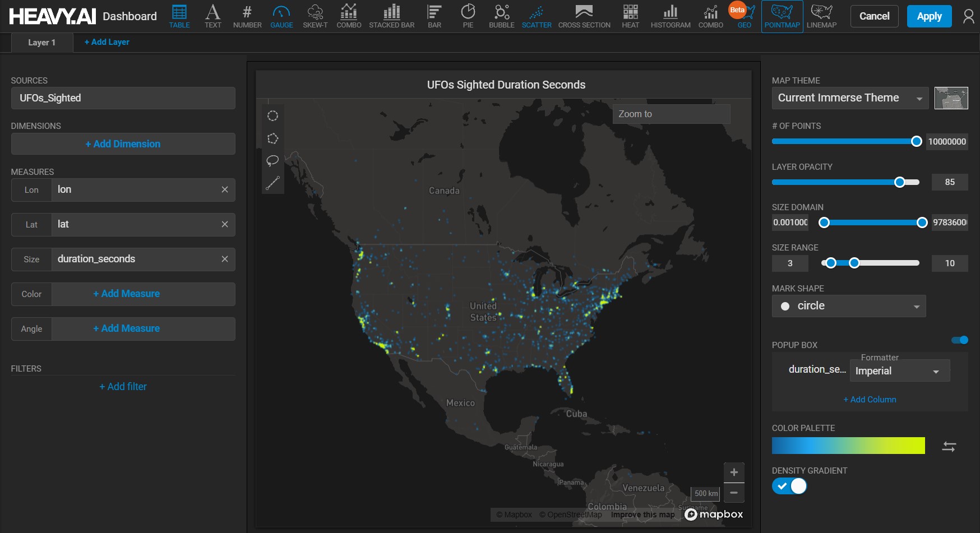This screenshot has width=980, height=533.
Task: Remove the duration_seconds size measure
Action: [x=225, y=259]
